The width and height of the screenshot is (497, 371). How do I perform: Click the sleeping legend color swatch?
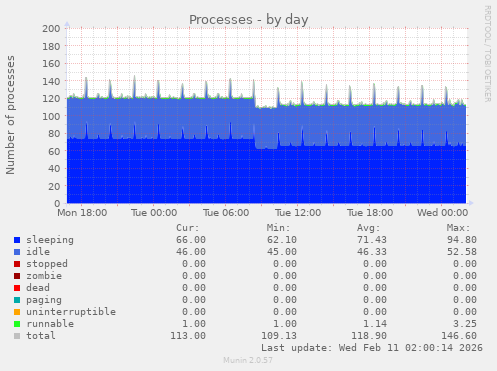(17, 240)
